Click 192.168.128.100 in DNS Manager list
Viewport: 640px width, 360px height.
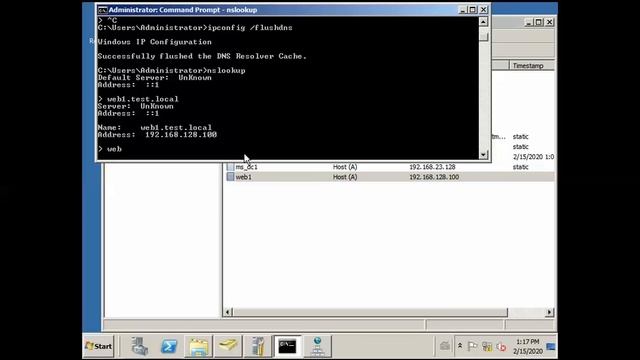point(434,177)
